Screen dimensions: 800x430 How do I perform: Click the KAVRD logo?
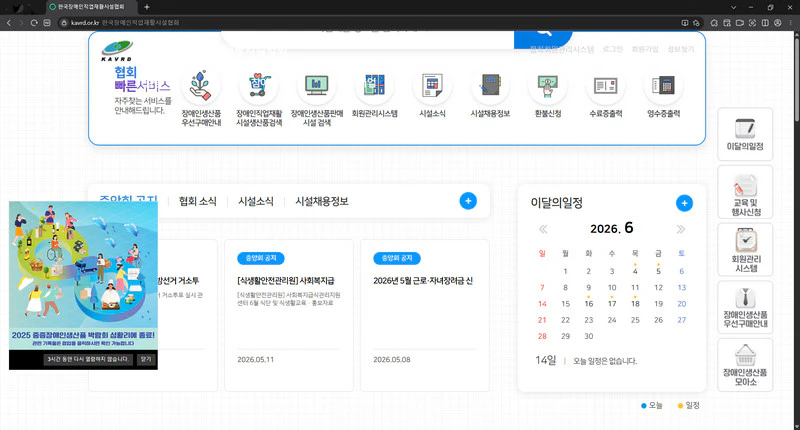click(x=117, y=50)
